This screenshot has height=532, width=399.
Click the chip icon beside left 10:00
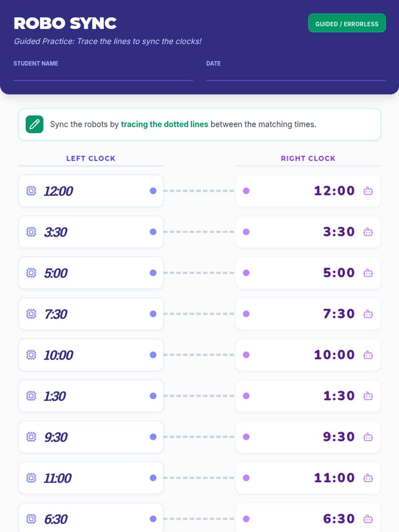[31, 355]
